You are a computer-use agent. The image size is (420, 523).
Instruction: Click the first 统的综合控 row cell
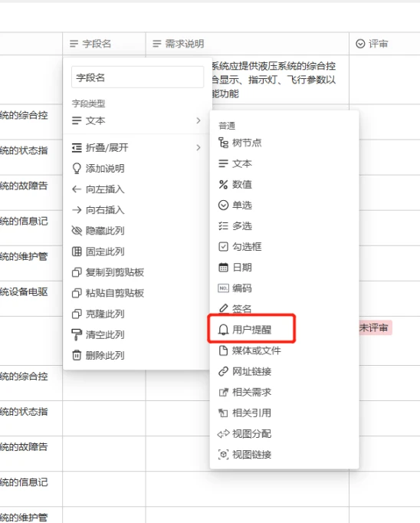[31, 122]
